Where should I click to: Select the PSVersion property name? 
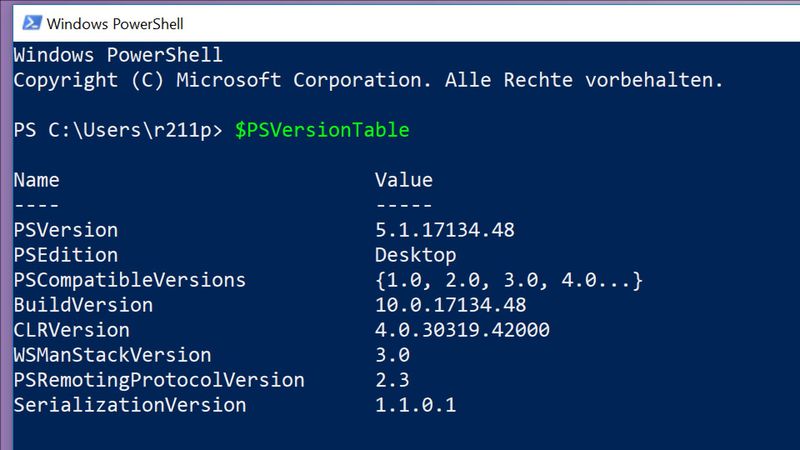point(66,230)
